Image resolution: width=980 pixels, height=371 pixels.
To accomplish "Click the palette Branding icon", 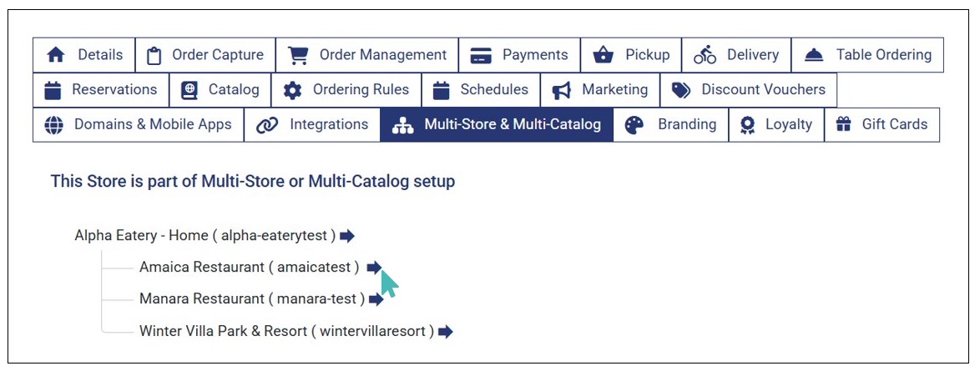I will tap(634, 125).
